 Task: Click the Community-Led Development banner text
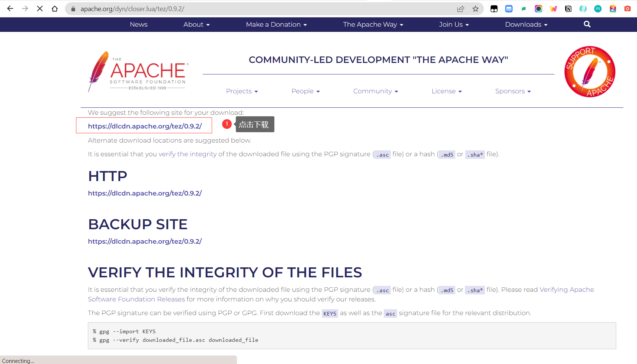pos(378,60)
